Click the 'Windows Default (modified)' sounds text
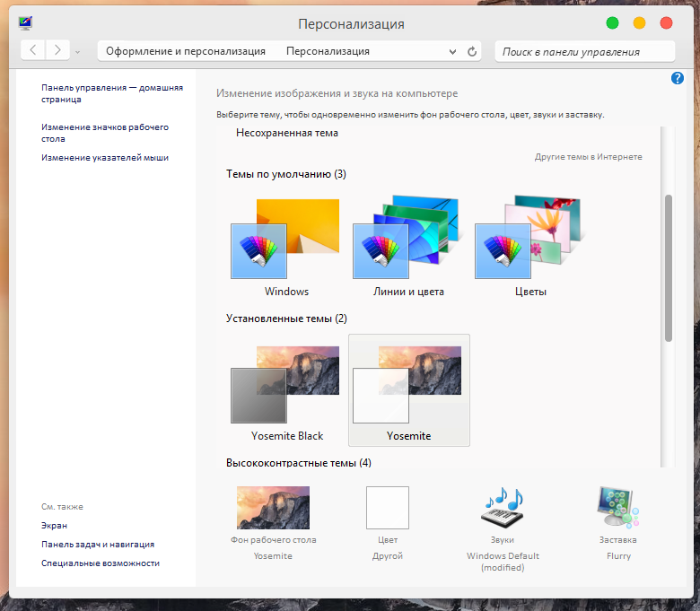Image resolution: width=700 pixels, height=611 pixels. [503, 562]
